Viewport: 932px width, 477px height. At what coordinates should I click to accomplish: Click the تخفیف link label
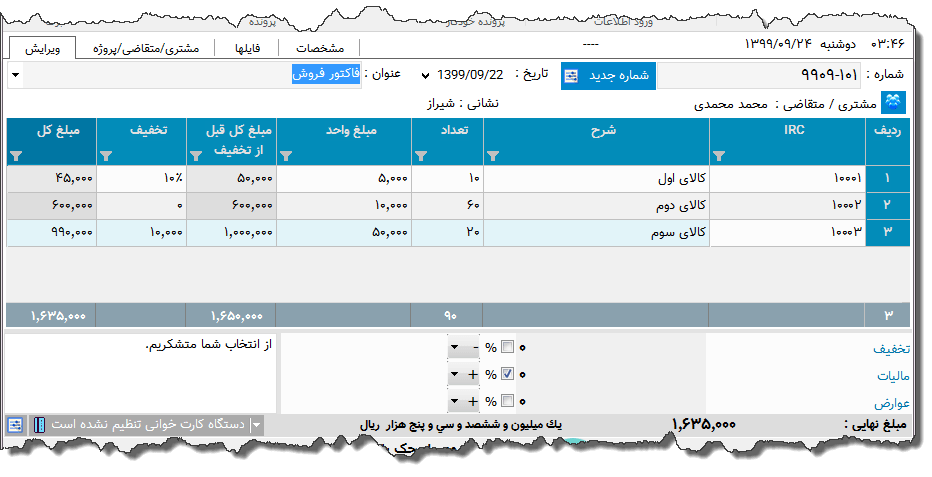coord(891,349)
